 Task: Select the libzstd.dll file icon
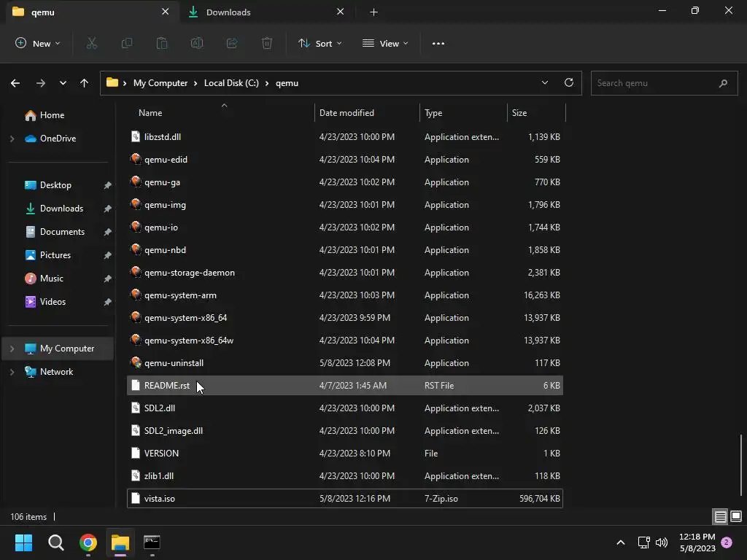(136, 136)
